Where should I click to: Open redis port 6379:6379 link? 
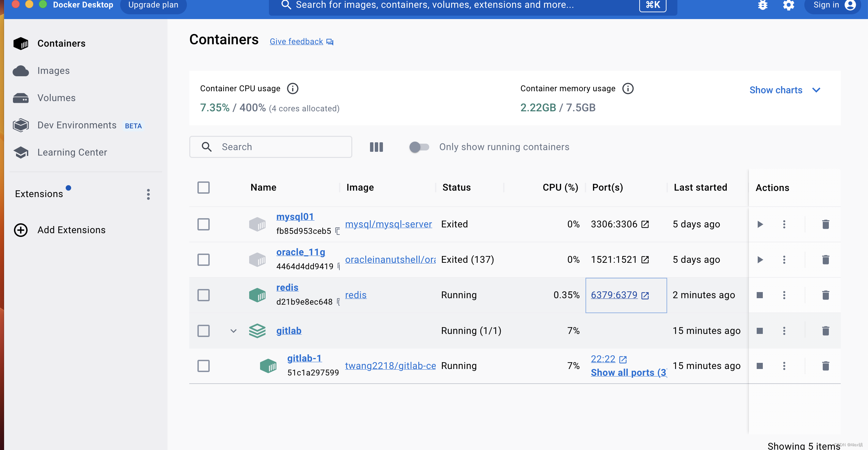tap(614, 295)
